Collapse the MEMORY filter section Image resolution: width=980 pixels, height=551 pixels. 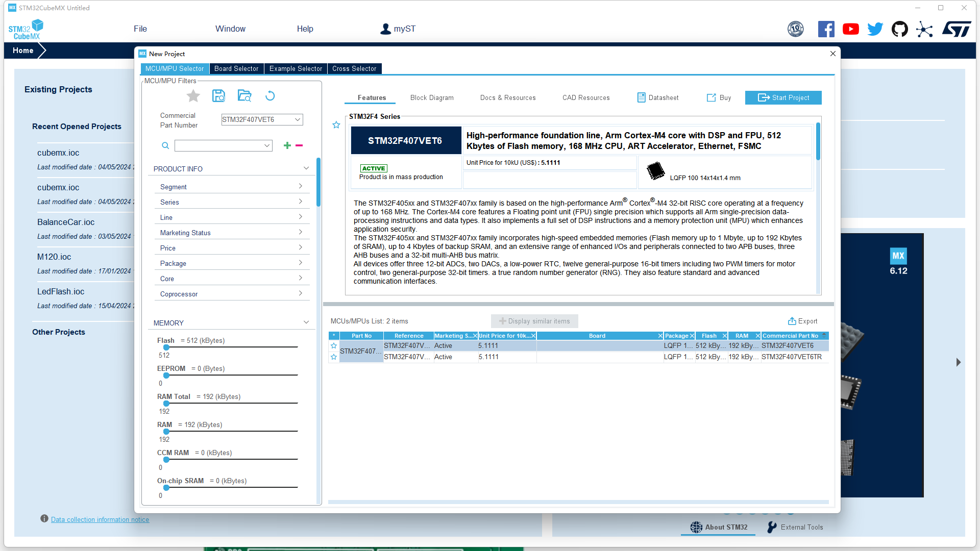[x=306, y=322]
